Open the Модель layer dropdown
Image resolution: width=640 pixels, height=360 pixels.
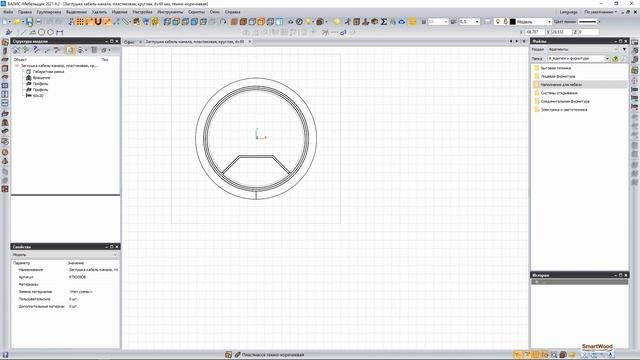(549, 22)
